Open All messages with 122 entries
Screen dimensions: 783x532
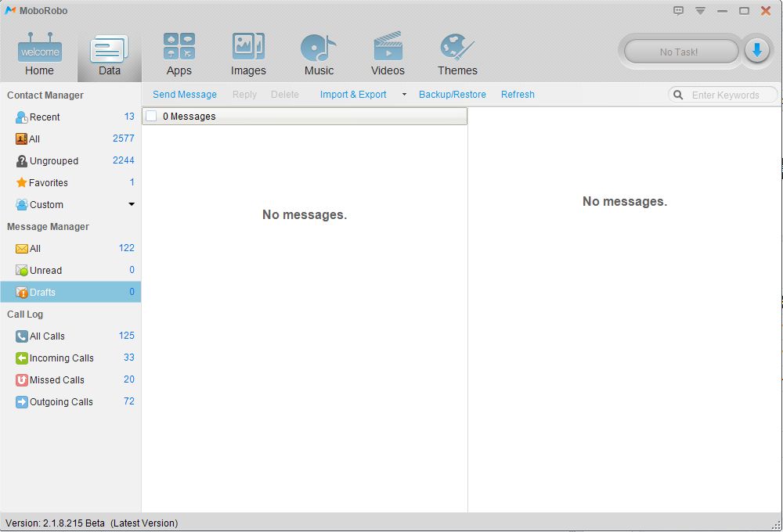point(70,248)
